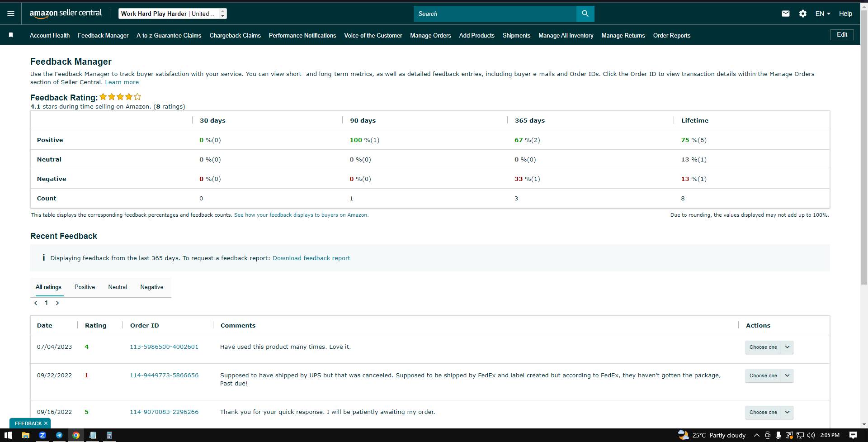The width and height of the screenshot is (868, 442).
Task: Open the store selector Work Hard Play Harder
Action: pos(173,14)
